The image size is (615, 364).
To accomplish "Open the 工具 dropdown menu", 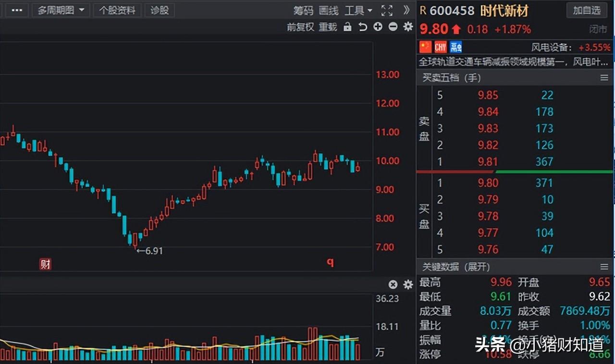I will 358,10.
